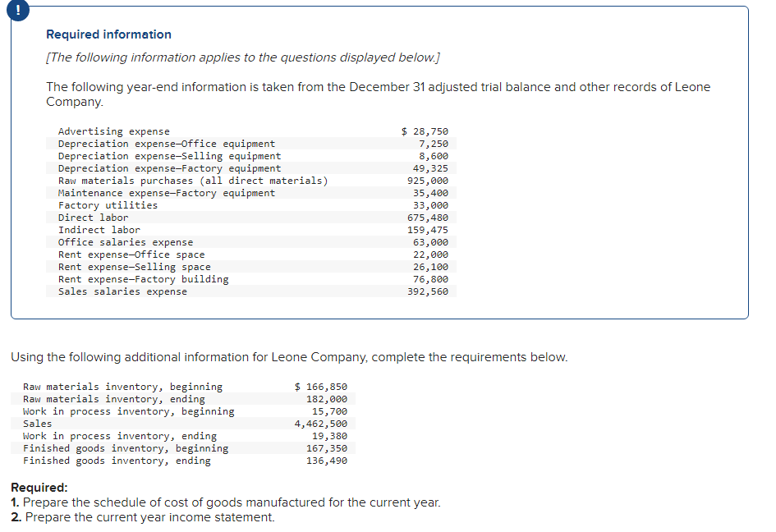Click the '49,325' value

[430, 168]
